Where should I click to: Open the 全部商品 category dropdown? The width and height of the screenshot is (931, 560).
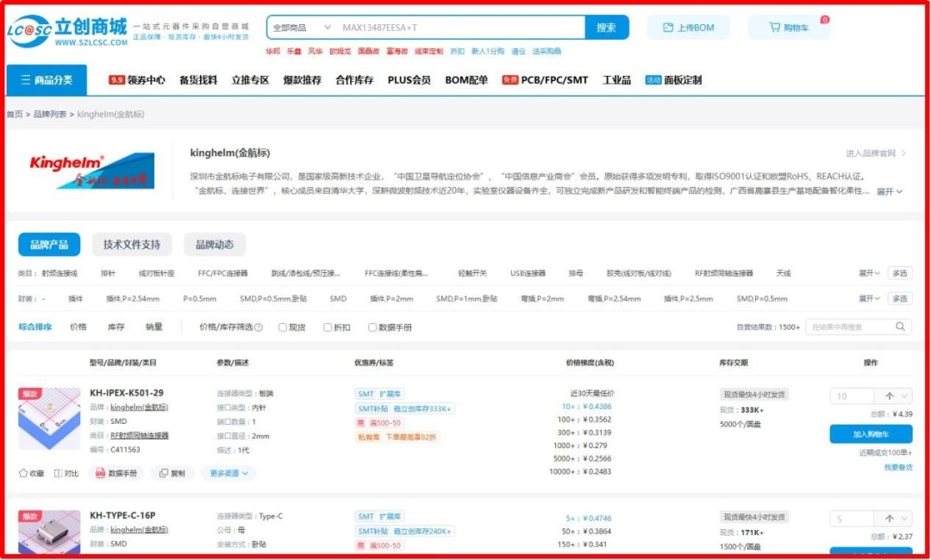coord(302,28)
